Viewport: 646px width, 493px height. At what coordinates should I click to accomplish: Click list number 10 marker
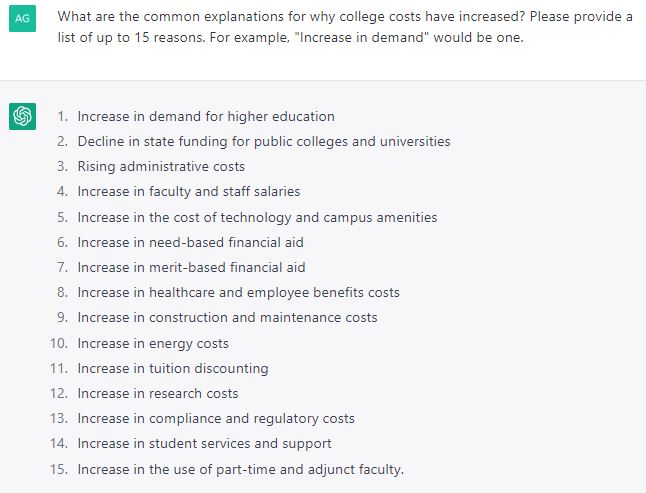[x=59, y=343]
